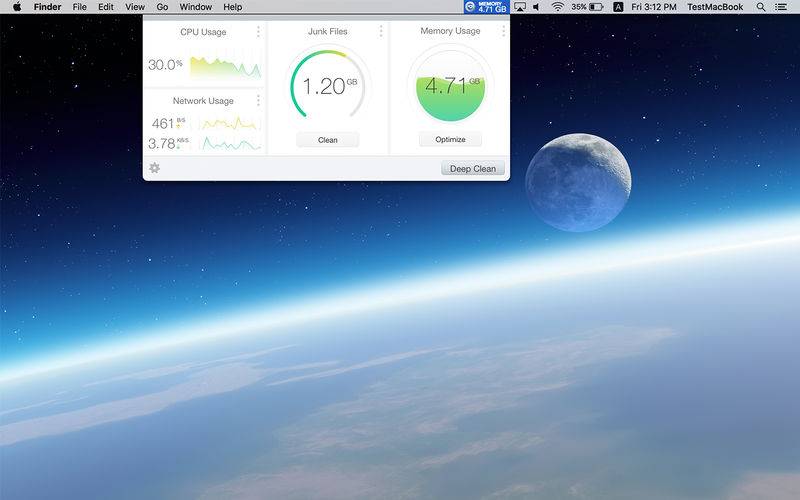Open the input source A icon
Screen dimensions: 800x500
[x=618, y=7]
